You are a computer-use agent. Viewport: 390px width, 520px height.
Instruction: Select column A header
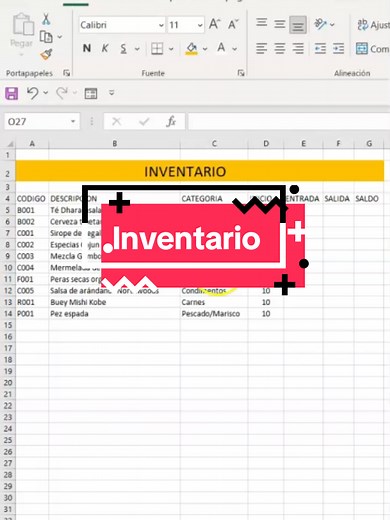pyautogui.click(x=32, y=144)
